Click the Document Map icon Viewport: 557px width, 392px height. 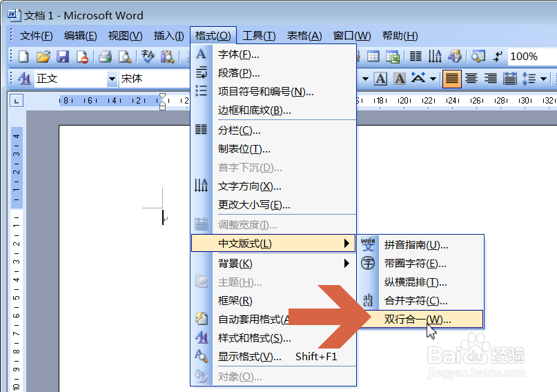pyautogui.click(x=478, y=57)
